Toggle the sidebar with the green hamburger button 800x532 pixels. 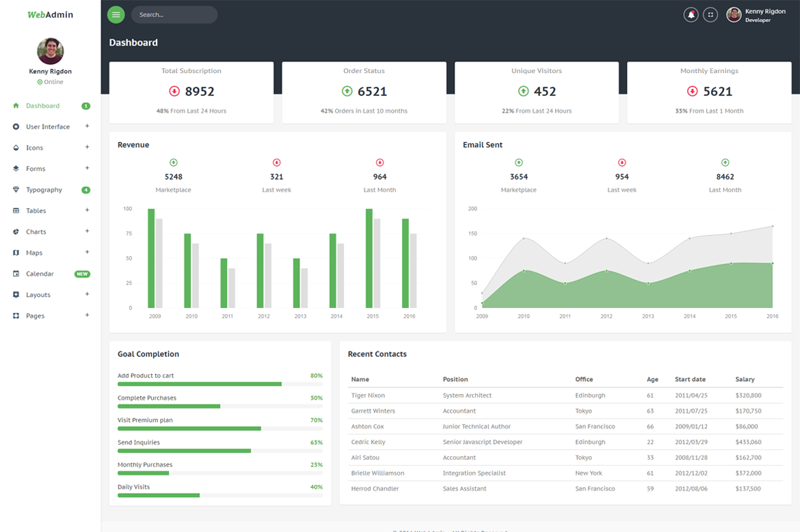[116, 14]
